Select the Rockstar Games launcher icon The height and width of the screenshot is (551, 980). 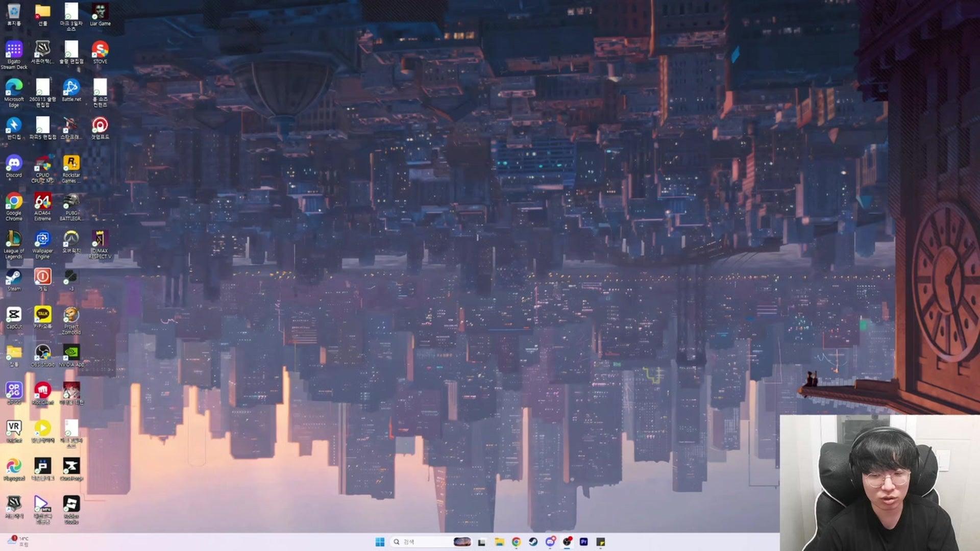point(71,164)
